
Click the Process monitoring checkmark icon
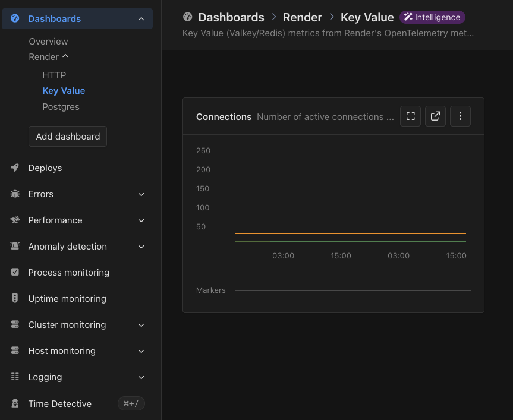tap(15, 272)
